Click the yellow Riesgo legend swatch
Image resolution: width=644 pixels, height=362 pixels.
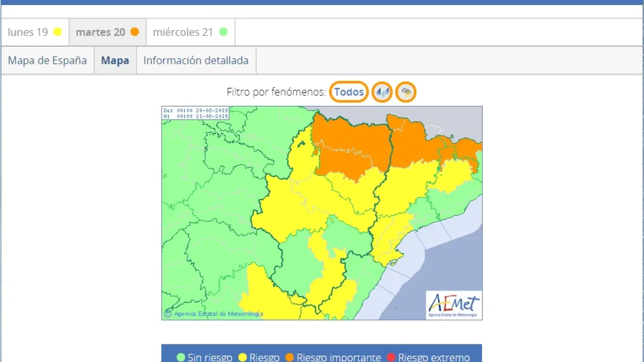coord(243,357)
